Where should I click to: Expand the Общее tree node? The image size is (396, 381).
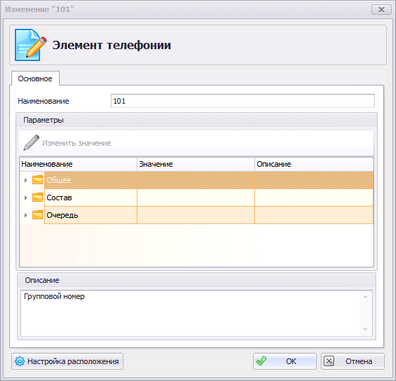coord(26,180)
